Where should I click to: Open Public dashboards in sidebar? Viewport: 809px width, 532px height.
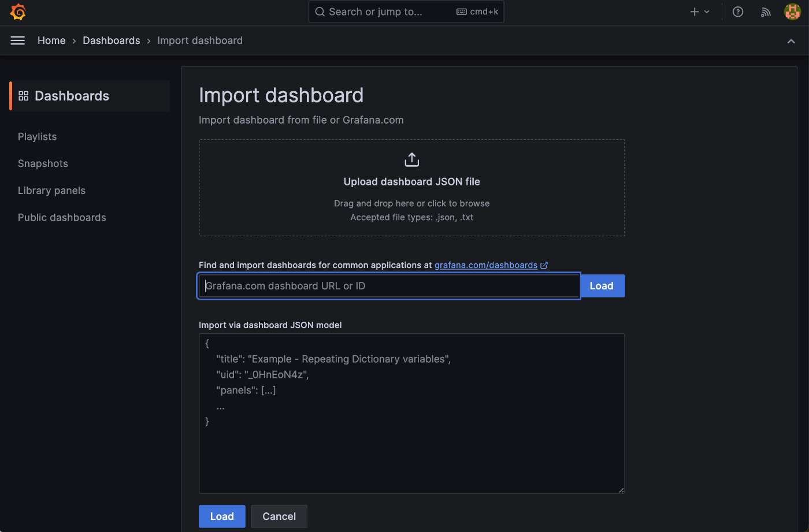click(x=62, y=218)
